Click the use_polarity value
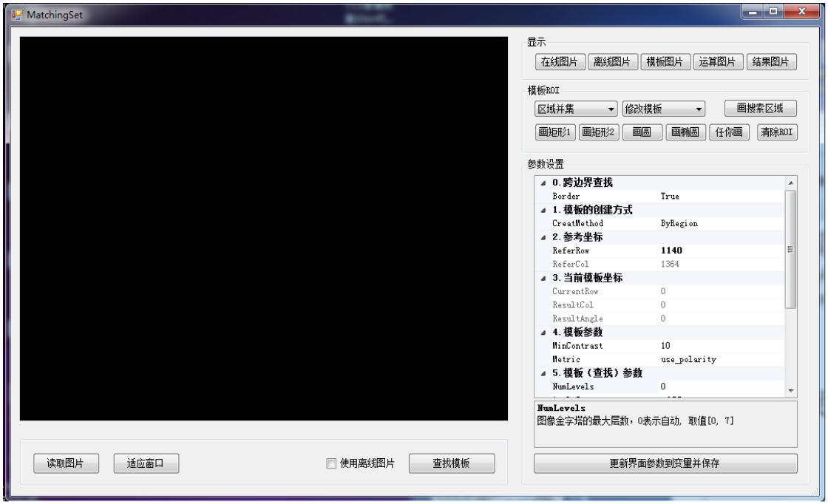Viewport: 828px width, 504px height. [x=688, y=360]
